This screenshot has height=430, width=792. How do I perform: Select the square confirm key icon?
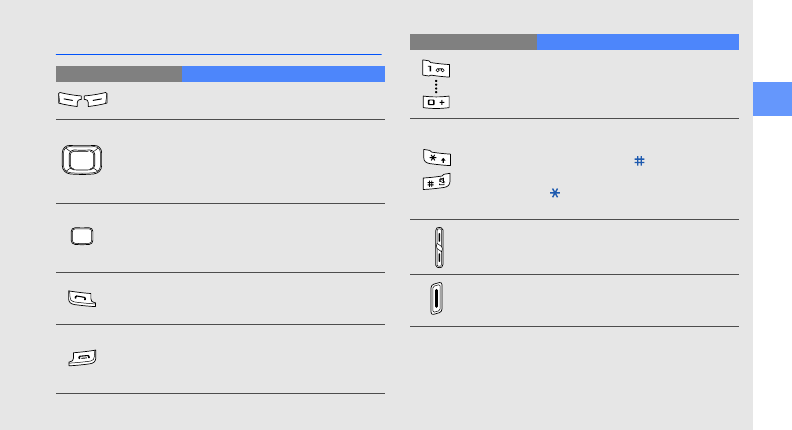click(81, 236)
